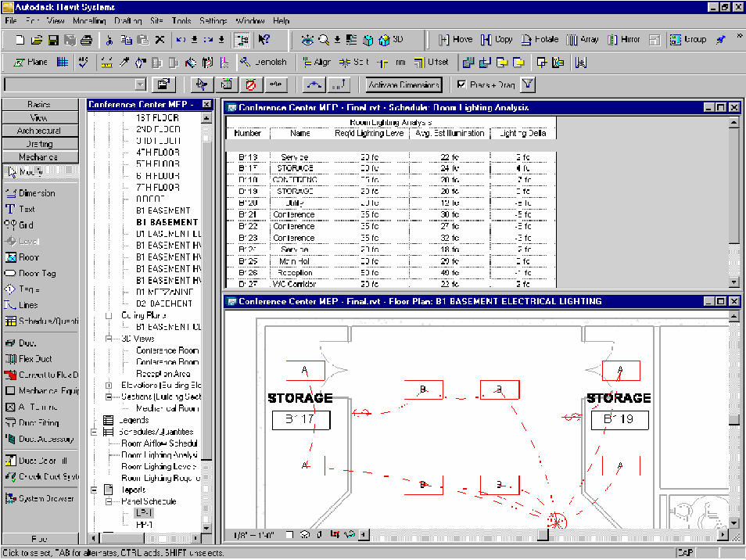Click the floor plan horizontal scrollbar thumb
746x560 pixels.
coord(543,534)
